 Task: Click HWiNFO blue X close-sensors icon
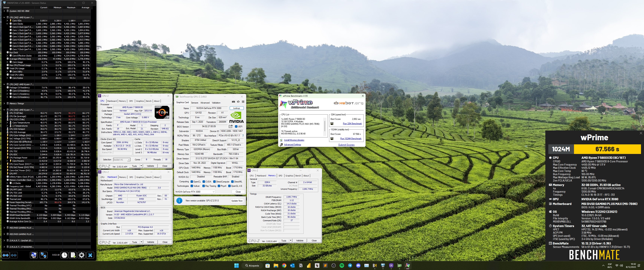point(90,255)
